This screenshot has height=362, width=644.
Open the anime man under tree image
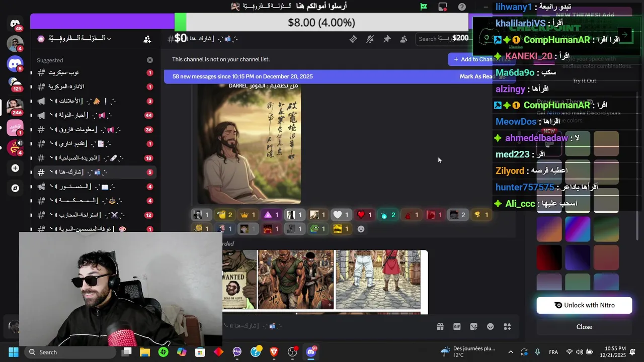tap(249, 143)
